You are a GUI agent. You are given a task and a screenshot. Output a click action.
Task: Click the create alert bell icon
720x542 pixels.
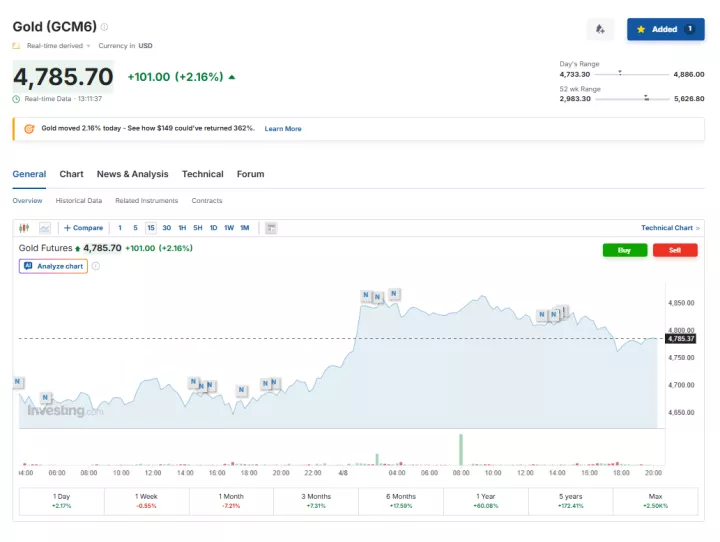pos(600,29)
